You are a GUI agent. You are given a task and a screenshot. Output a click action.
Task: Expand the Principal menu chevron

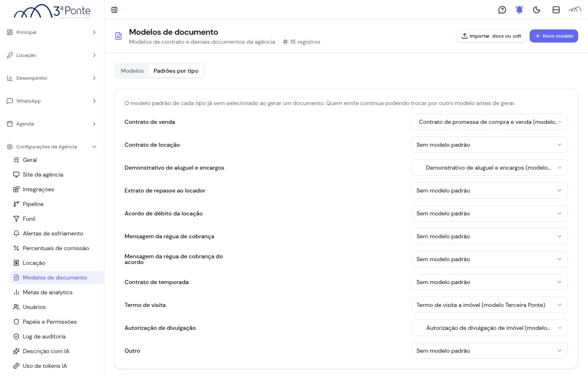click(94, 32)
